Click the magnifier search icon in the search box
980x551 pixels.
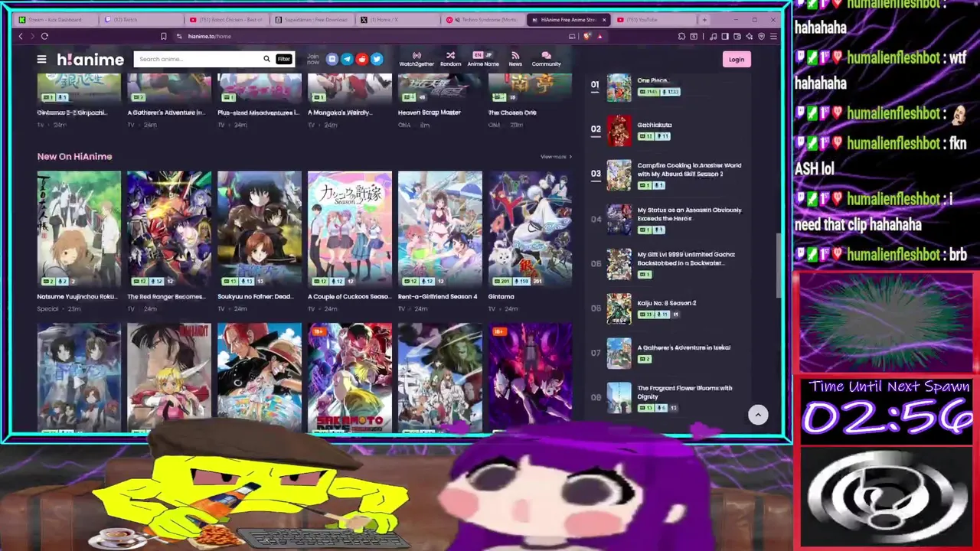(266, 59)
